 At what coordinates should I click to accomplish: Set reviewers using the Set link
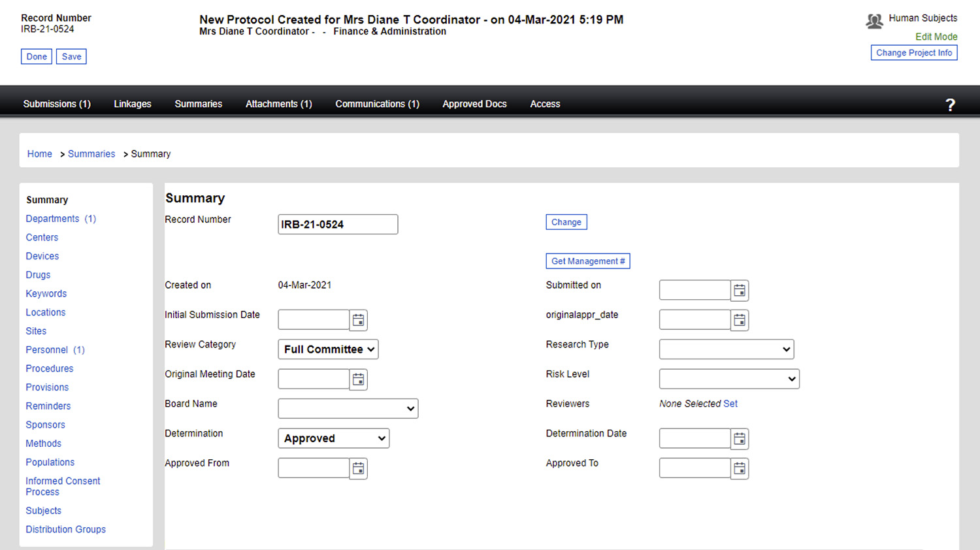(731, 403)
